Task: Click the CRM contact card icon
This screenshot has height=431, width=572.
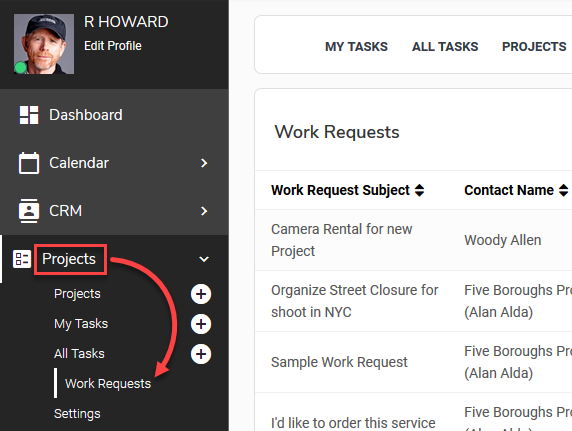Action: tap(29, 211)
